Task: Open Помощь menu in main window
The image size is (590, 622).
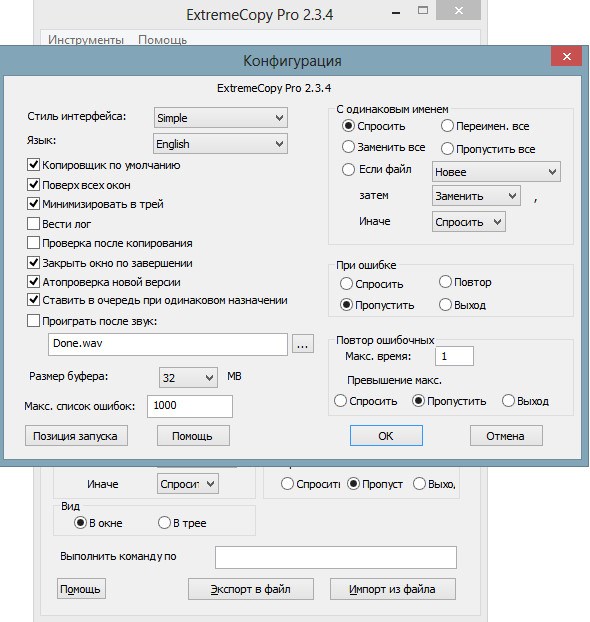Action: point(162,40)
